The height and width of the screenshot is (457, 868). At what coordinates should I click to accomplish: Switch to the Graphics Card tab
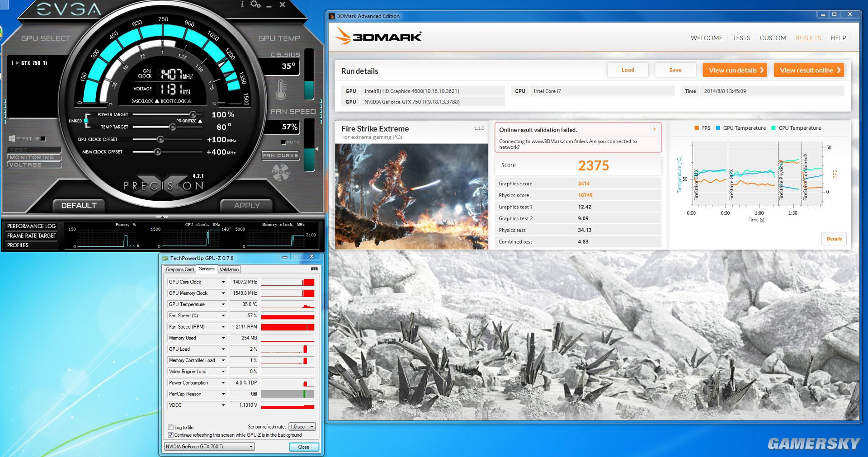pos(179,269)
